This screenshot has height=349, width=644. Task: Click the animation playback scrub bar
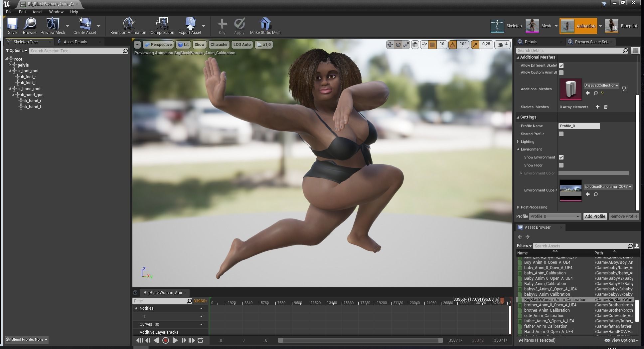[361, 340]
